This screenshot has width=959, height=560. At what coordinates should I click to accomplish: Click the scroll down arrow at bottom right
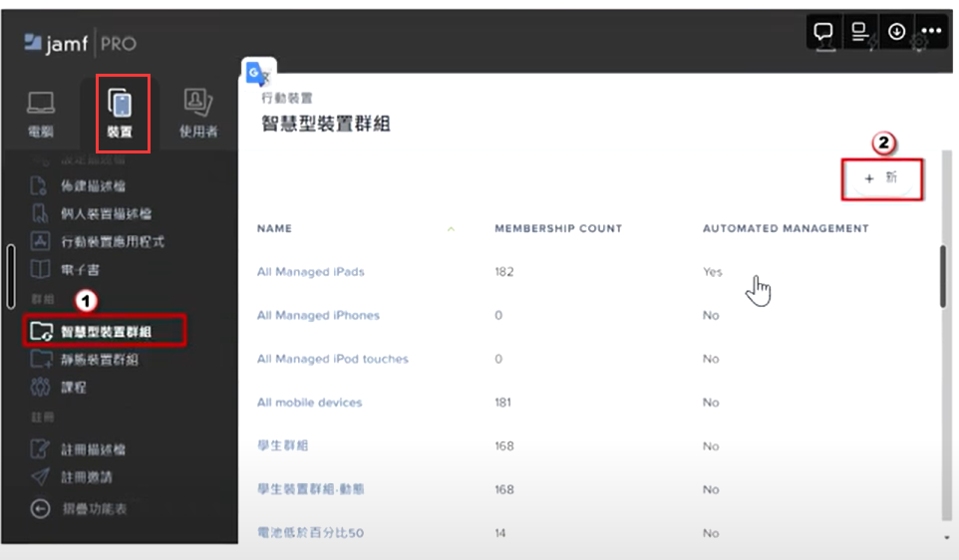point(947,538)
